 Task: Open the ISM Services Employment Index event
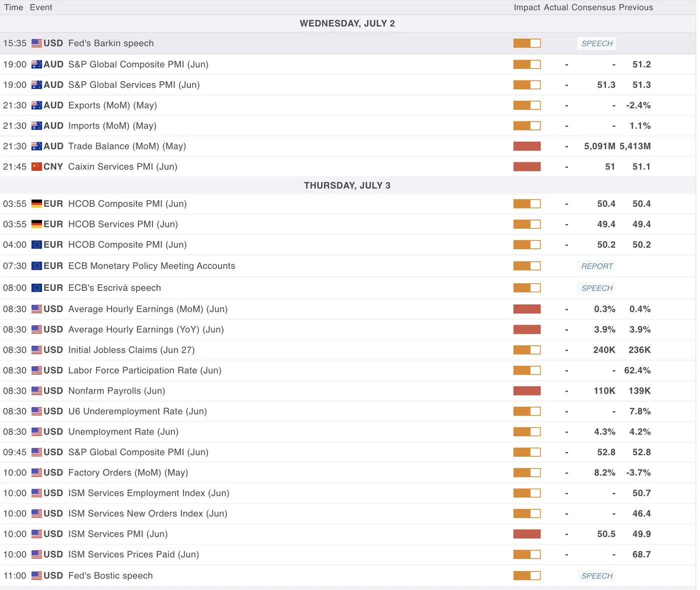[149, 493]
